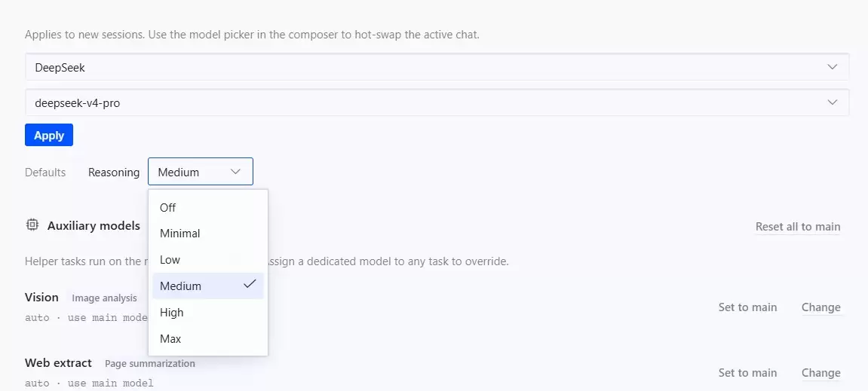
Task: Click the blue Apply button
Action: [49, 135]
